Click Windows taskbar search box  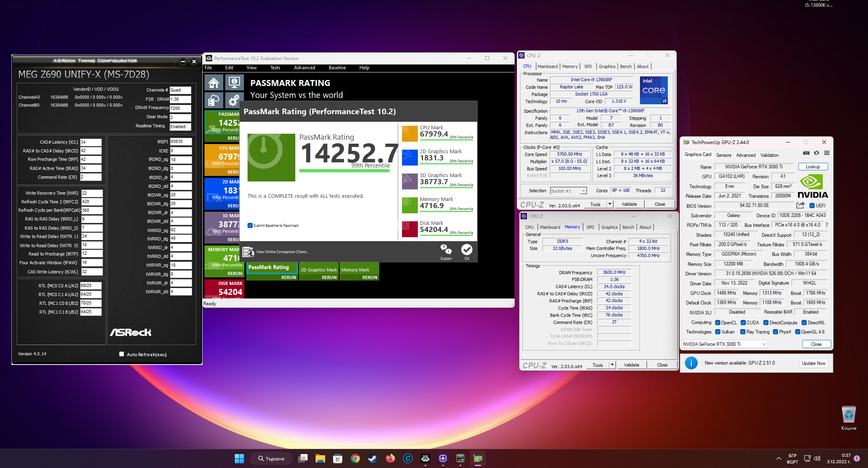[x=271, y=458]
